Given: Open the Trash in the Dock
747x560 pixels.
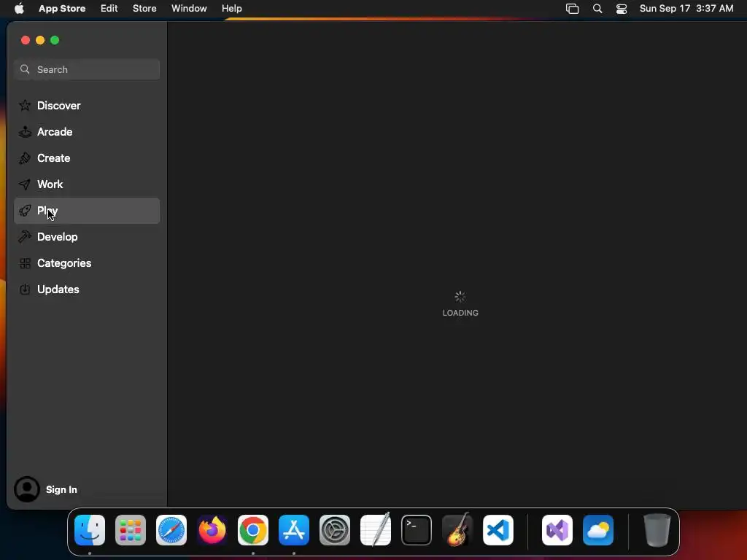Looking at the screenshot, I should (657, 530).
